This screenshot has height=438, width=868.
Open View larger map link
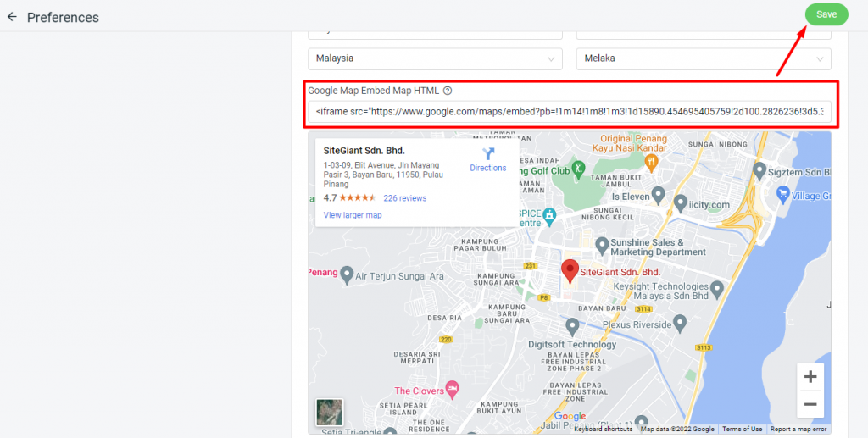click(x=353, y=215)
